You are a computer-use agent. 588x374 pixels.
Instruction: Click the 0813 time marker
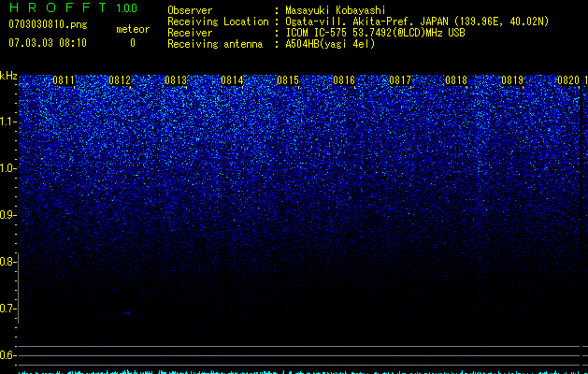[x=176, y=80]
